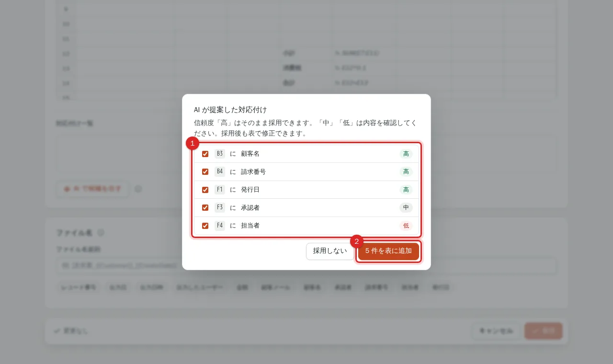
Task: Click the B3 cell label
Action: pyautogui.click(x=220, y=154)
